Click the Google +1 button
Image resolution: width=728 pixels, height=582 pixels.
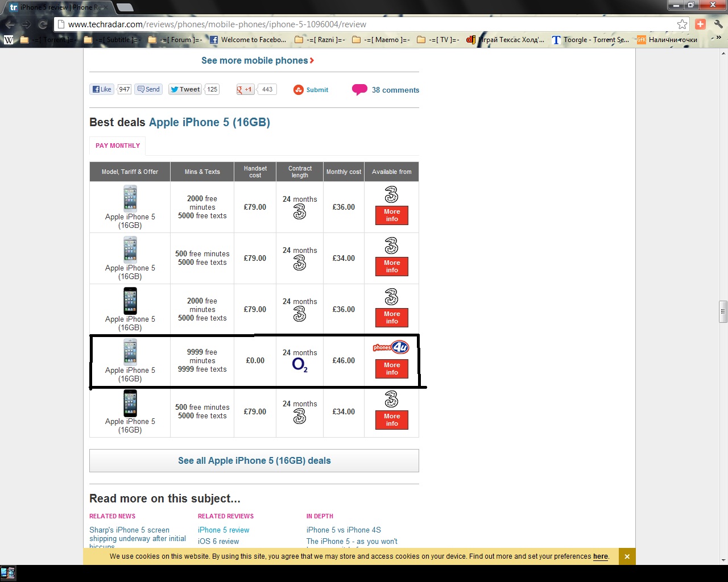[x=245, y=89]
